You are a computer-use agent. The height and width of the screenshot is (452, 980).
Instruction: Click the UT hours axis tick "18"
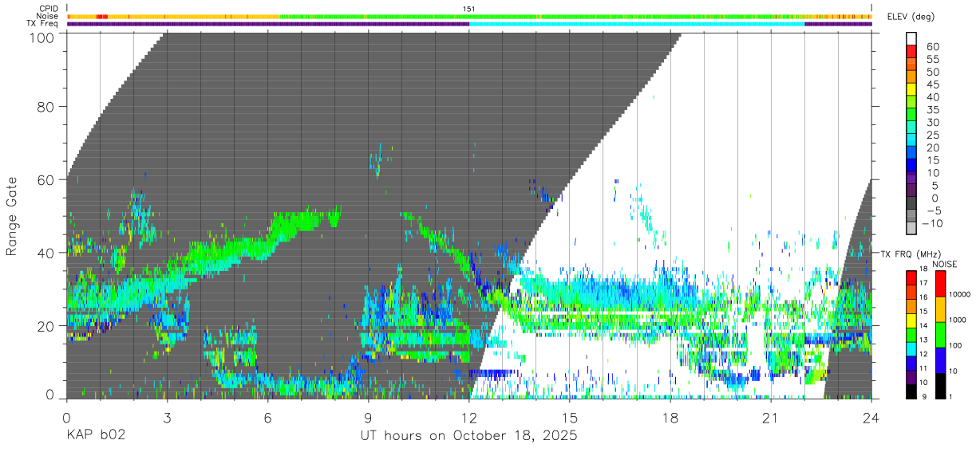tap(670, 417)
